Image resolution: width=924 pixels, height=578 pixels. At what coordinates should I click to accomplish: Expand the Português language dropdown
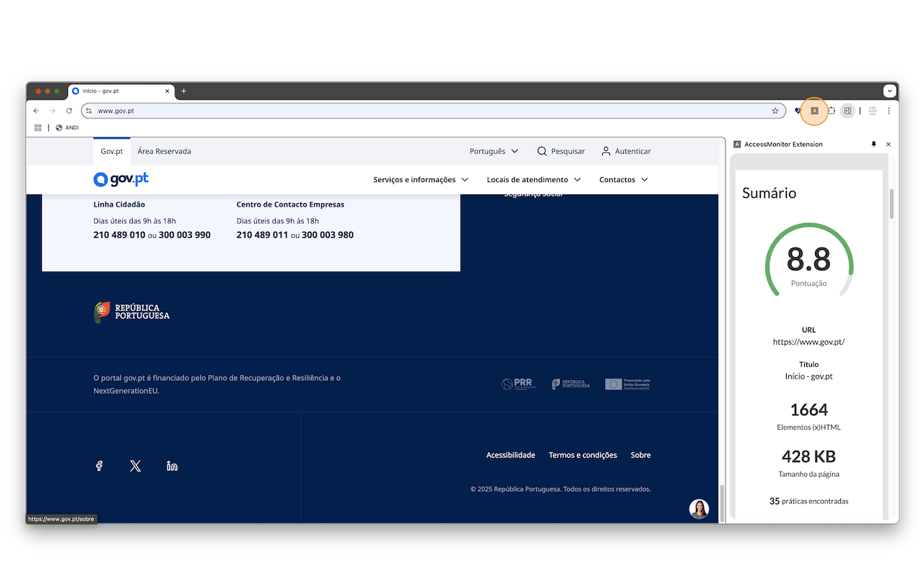click(x=494, y=151)
